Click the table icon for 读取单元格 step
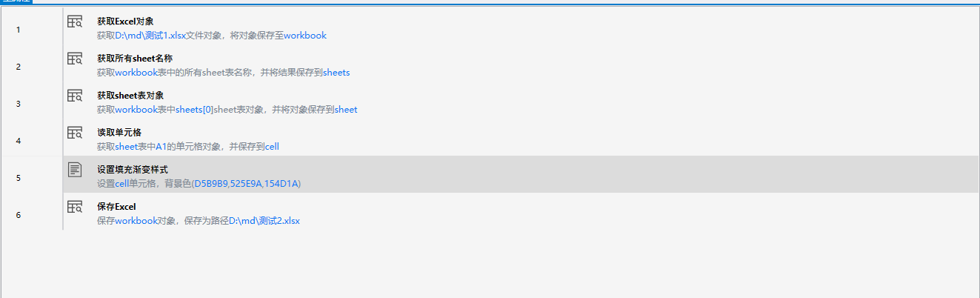This screenshot has width=980, height=298. 75,133
